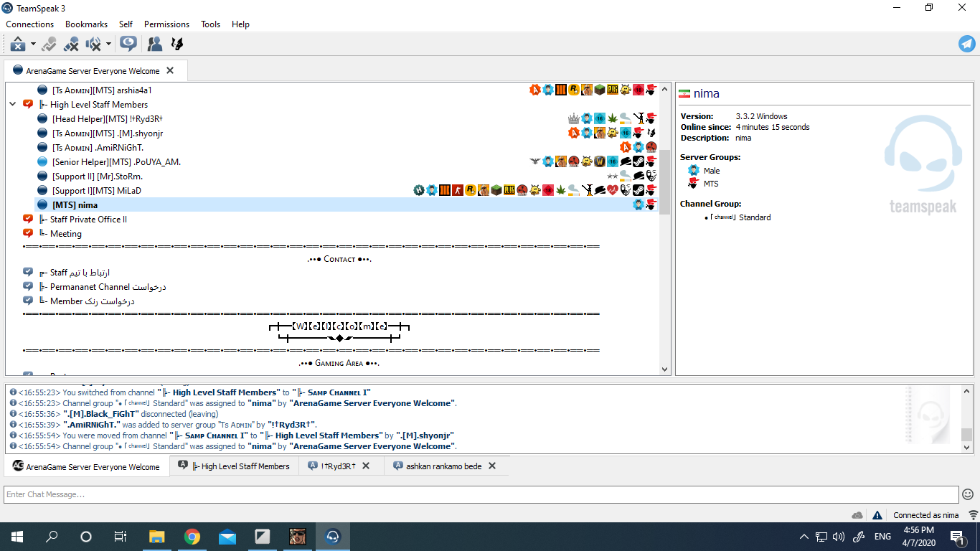
Task: Click Gaming Area spacer heading
Action: point(339,363)
